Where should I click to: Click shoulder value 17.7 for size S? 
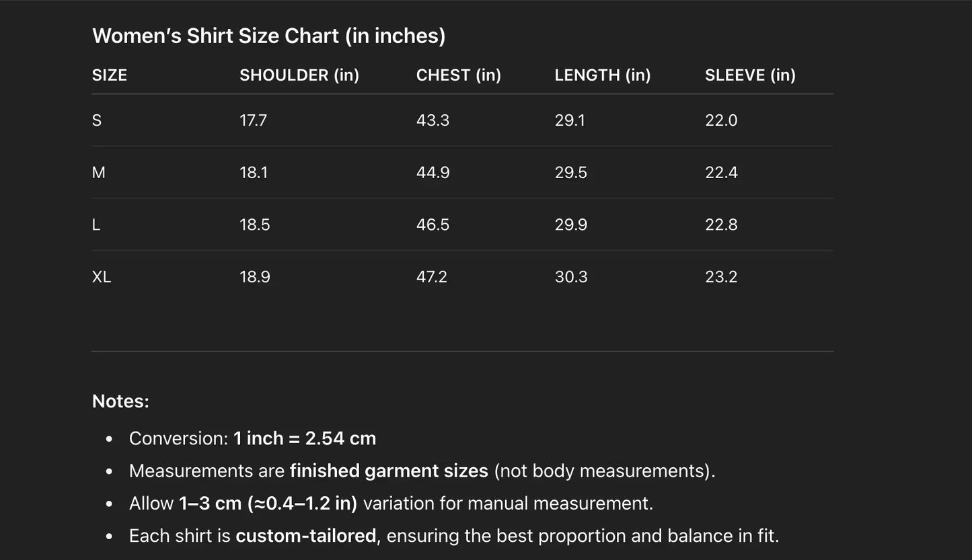[x=253, y=120]
